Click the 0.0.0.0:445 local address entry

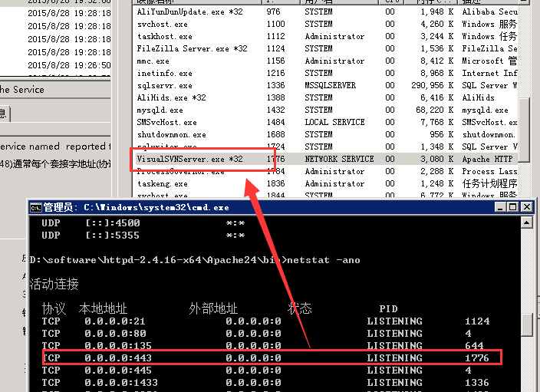[118, 371]
